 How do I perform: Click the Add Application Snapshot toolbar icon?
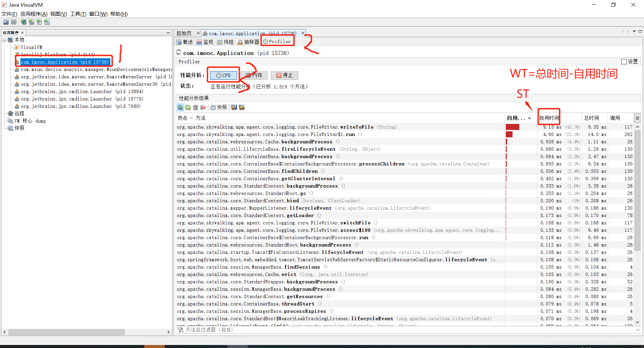(x=47, y=22)
